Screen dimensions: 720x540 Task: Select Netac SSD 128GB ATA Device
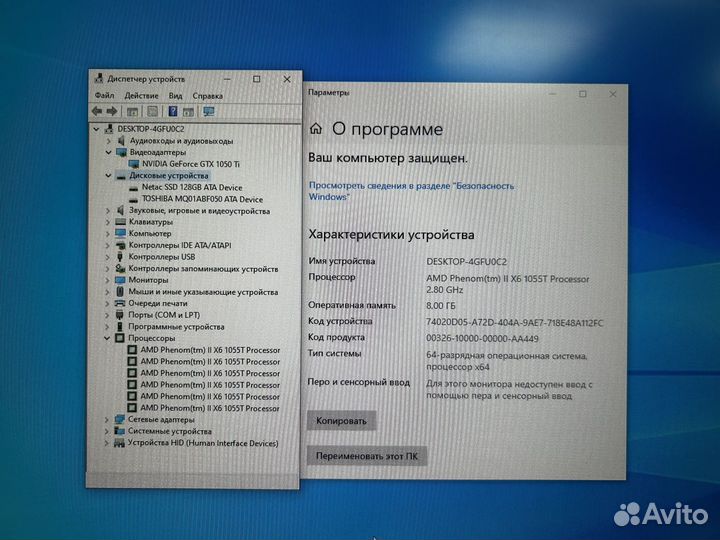(191, 187)
